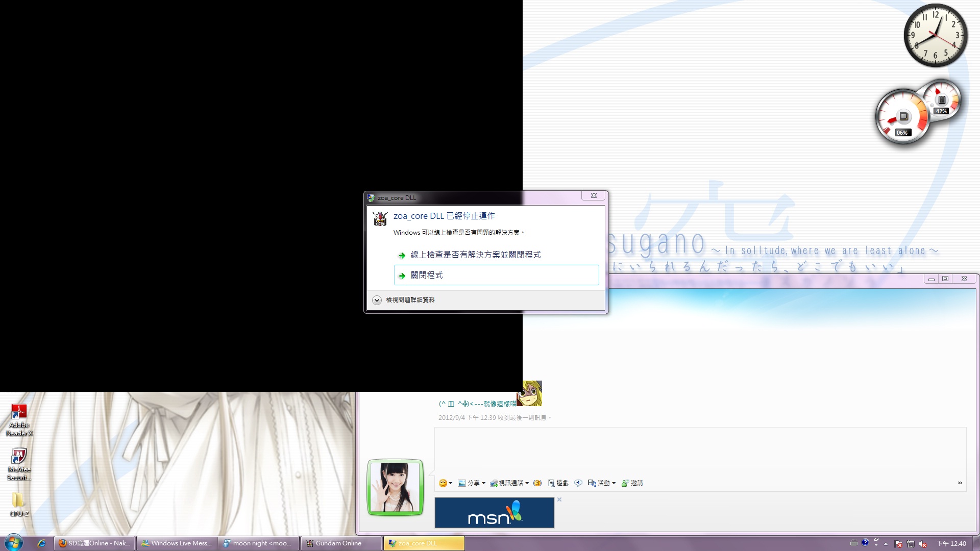Minimize the Messenger conversation window
Image resolution: width=980 pixels, height=551 pixels.
[x=931, y=279]
